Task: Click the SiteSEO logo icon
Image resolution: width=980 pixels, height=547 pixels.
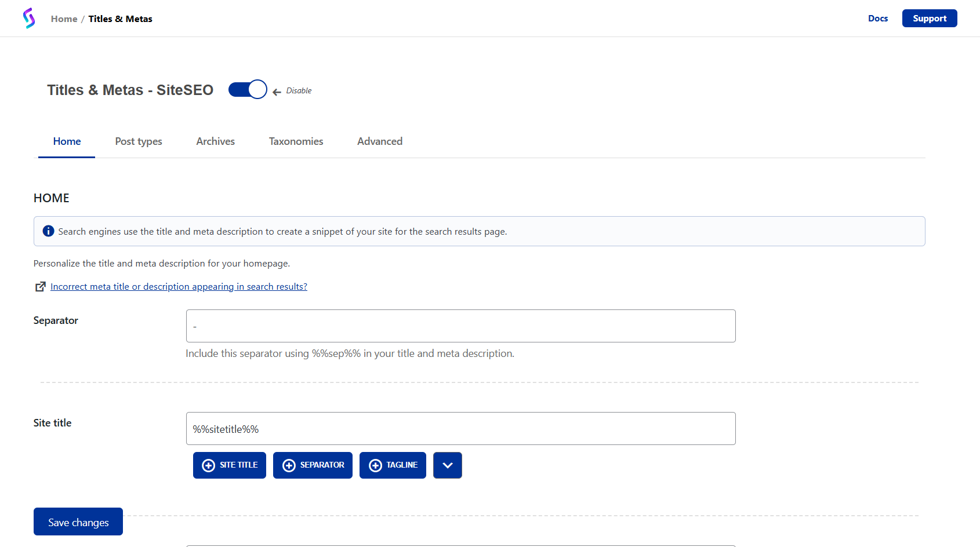Action: pos(29,19)
